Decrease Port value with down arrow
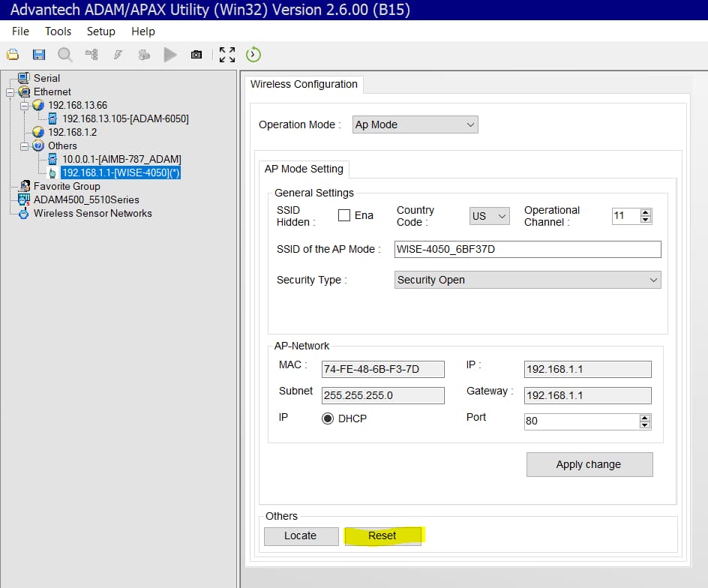The width and height of the screenshot is (708, 588). point(645,425)
